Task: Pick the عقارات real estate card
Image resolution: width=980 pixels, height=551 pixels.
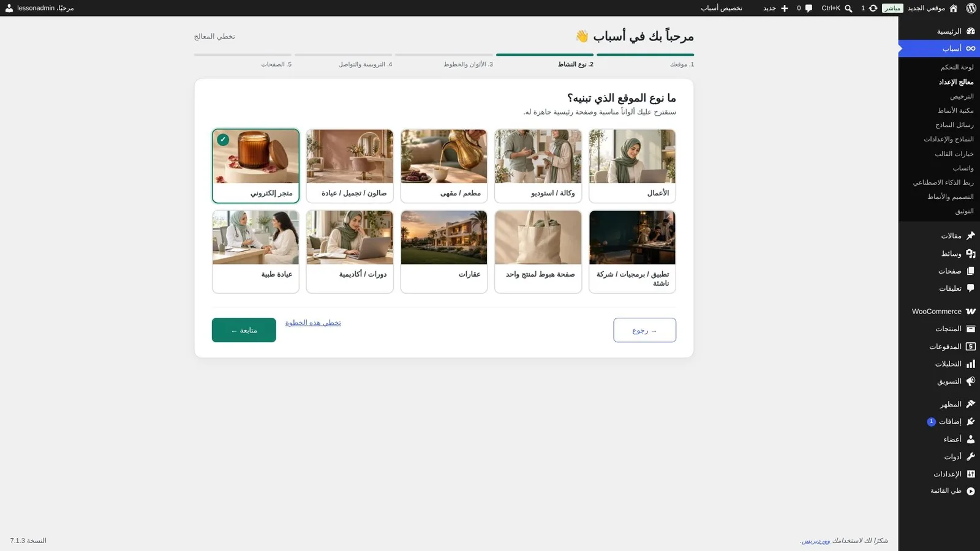Action: 443,252
